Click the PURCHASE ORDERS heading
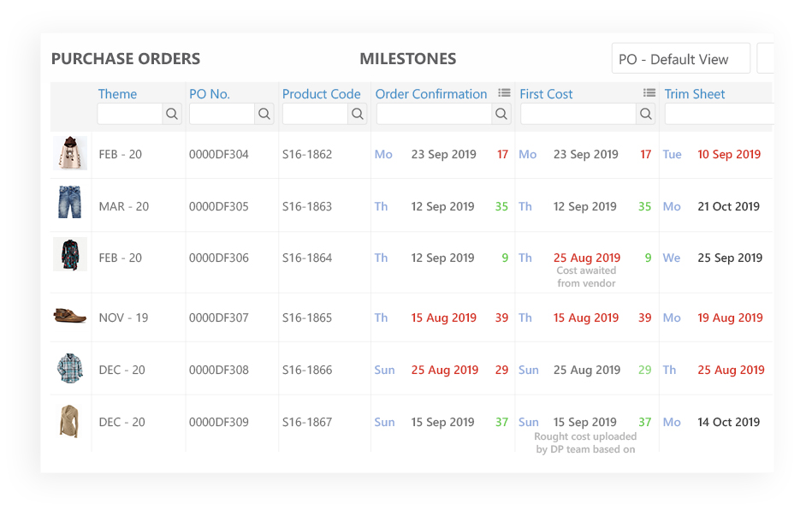Screen dimensions: 812x510 (x=126, y=59)
